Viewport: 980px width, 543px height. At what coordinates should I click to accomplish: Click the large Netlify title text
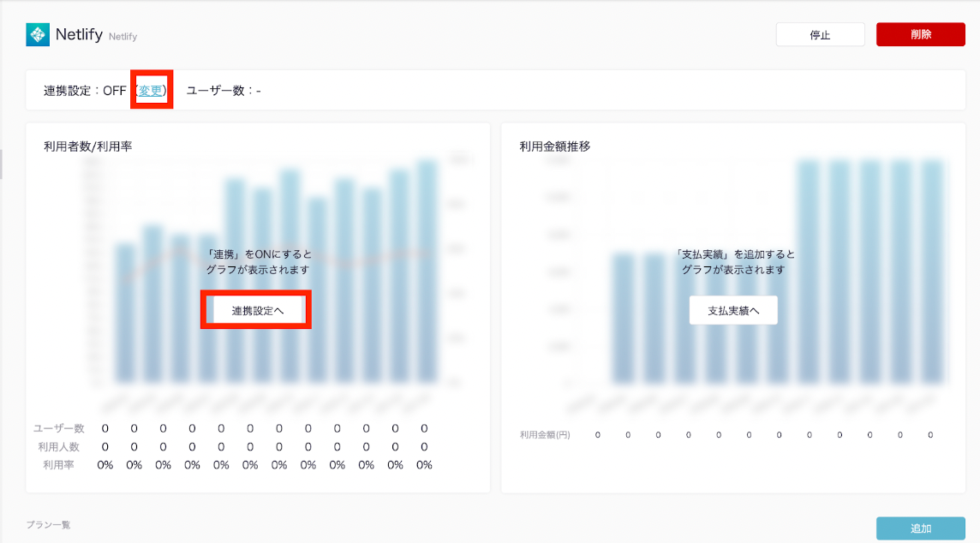(x=79, y=35)
